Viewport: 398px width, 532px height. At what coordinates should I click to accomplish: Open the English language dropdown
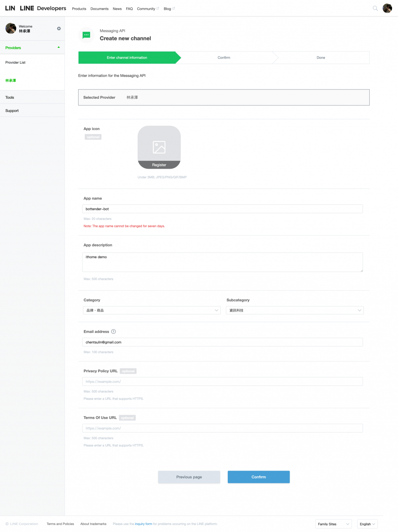click(x=367, y=524)
